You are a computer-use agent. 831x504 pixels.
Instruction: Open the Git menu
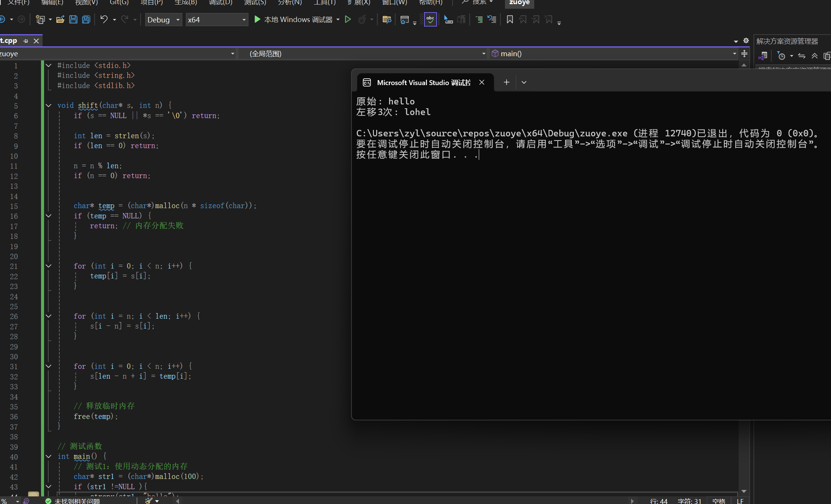click(x=119, y=2)
